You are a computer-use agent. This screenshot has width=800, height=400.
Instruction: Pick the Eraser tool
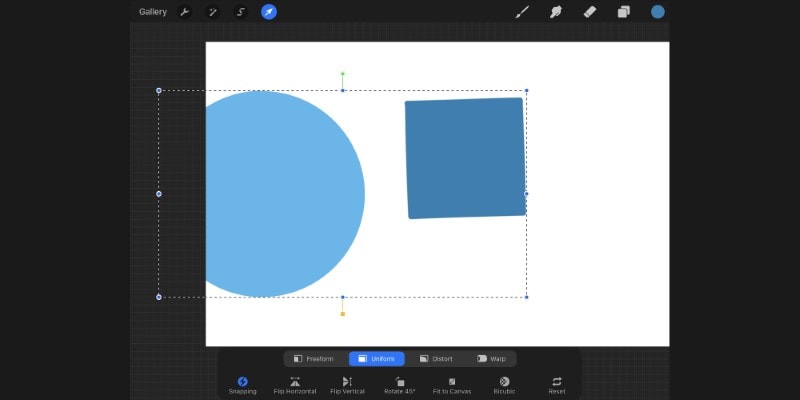click(590, 12)
